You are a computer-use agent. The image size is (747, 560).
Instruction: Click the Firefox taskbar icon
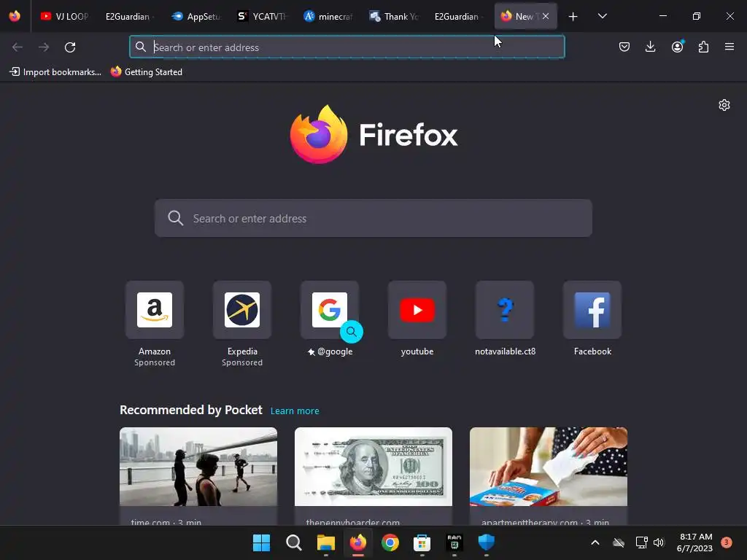[x=357, y=542]
